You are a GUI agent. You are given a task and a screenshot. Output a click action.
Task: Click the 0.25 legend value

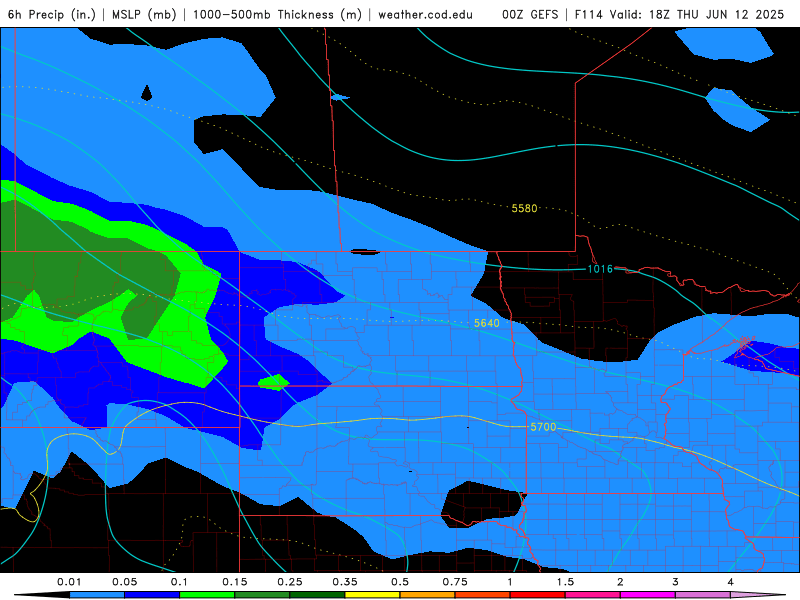(x=290, y=582)
